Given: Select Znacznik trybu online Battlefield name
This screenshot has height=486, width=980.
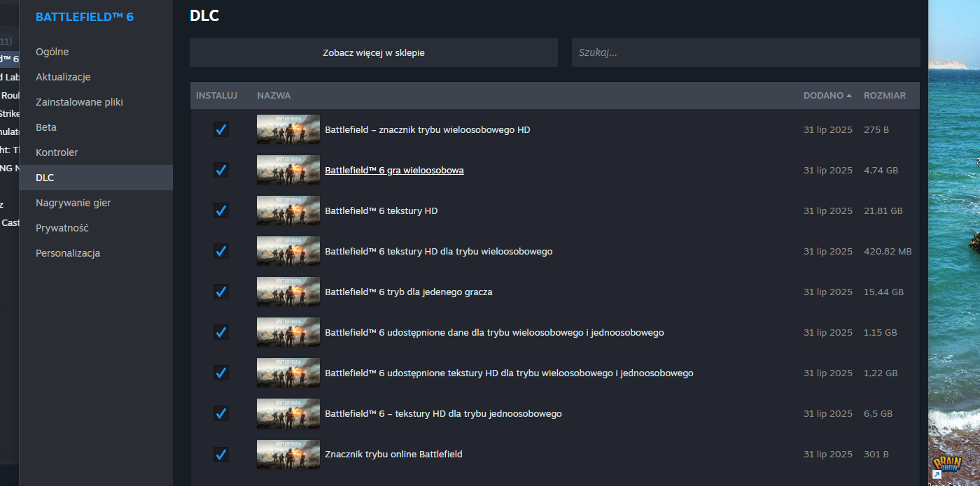Looking at the screenshot, I should (393, 454).
